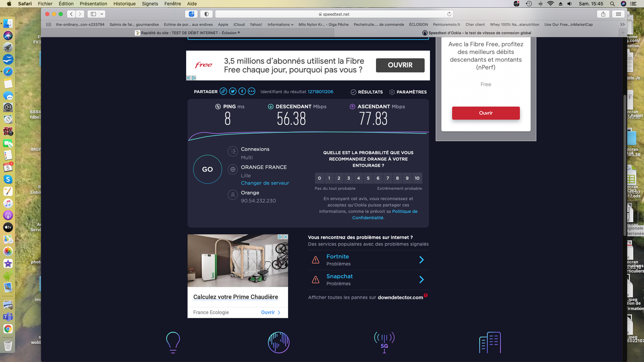Click the blue extension icon in Safari toolbar

192,14
